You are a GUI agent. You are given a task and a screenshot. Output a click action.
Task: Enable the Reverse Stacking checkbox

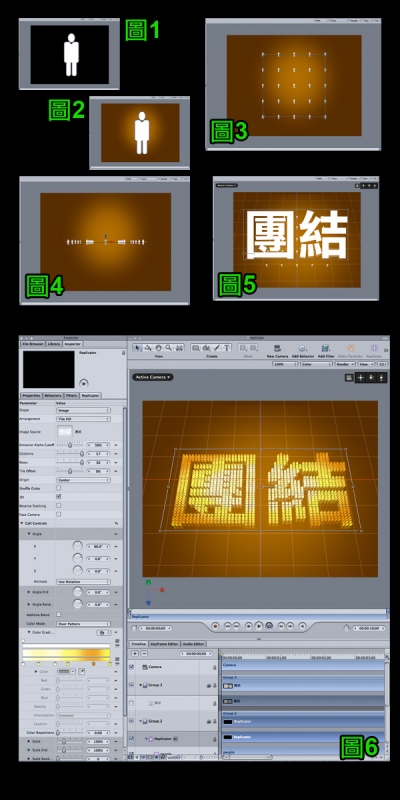coord(59,505)
